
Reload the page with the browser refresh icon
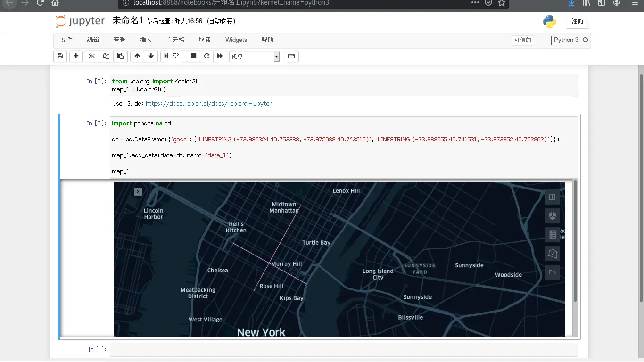point(41,3)
